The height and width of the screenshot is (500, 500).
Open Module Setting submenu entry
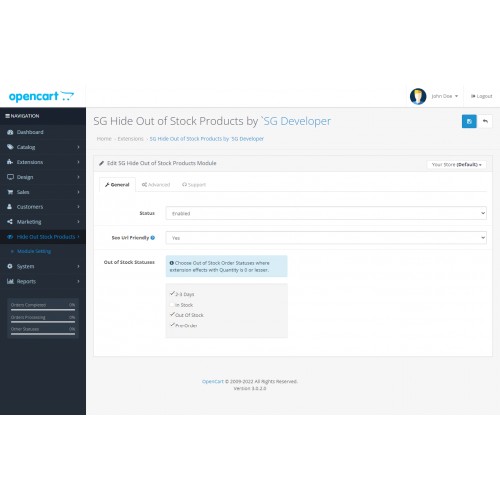34,251
